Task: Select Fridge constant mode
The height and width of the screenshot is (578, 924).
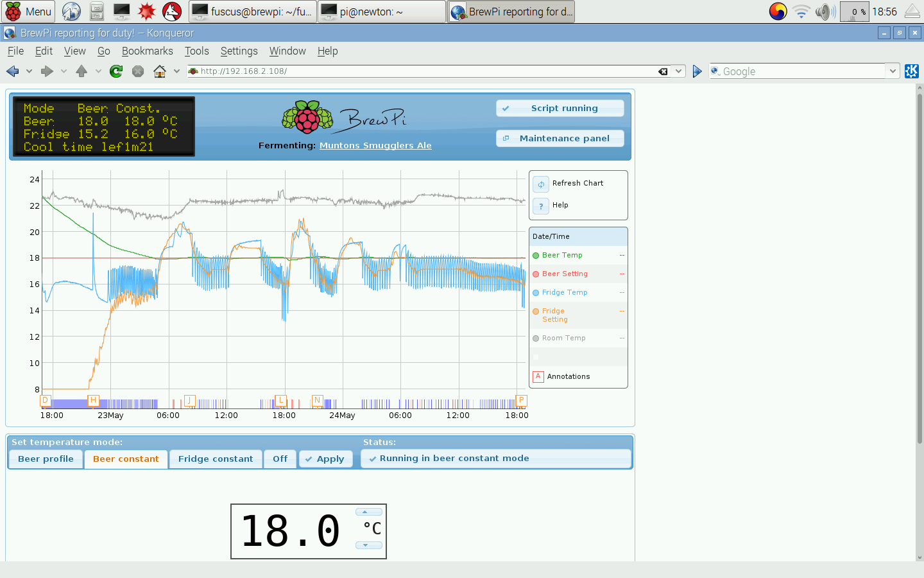Action: pos(216,459)
